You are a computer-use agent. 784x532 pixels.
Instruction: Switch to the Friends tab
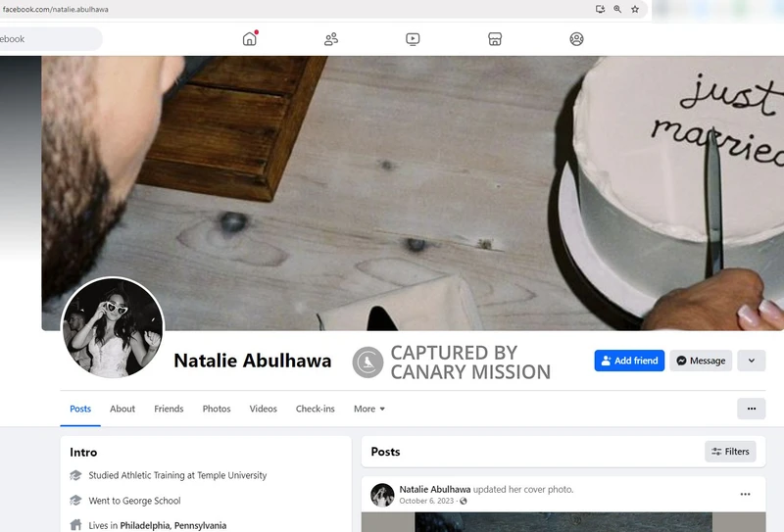169,409
